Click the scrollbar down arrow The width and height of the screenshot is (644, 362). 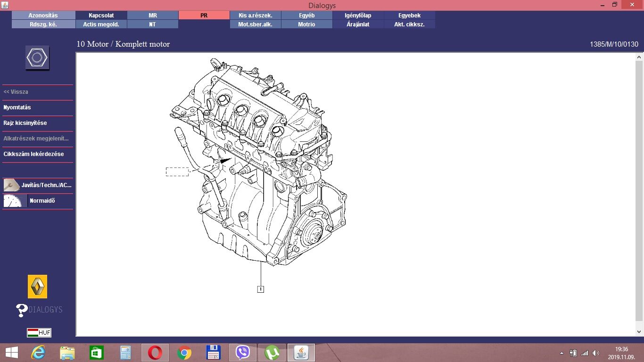point(639,332)
